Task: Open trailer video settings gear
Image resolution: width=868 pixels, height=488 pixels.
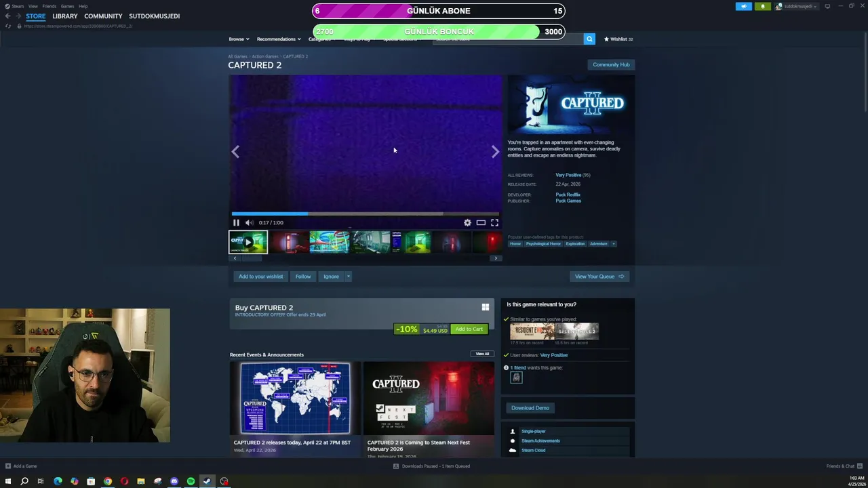Action: (x=467, y=222)
